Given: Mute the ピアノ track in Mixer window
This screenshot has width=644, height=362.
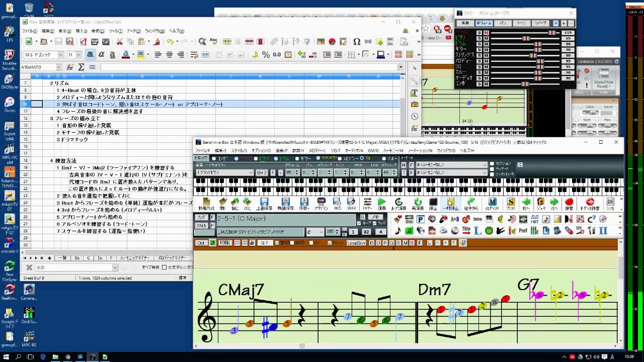Looking at the screenshot, I should [x=486, y=38].
